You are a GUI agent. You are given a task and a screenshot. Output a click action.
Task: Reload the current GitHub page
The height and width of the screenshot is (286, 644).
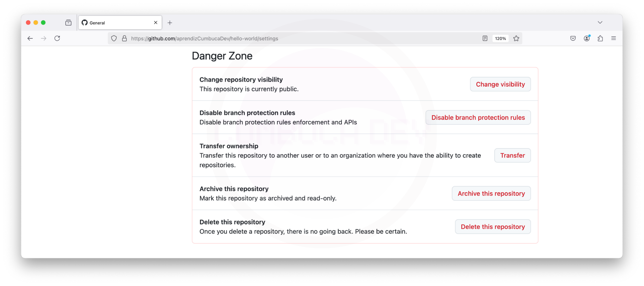click(57, 38)
